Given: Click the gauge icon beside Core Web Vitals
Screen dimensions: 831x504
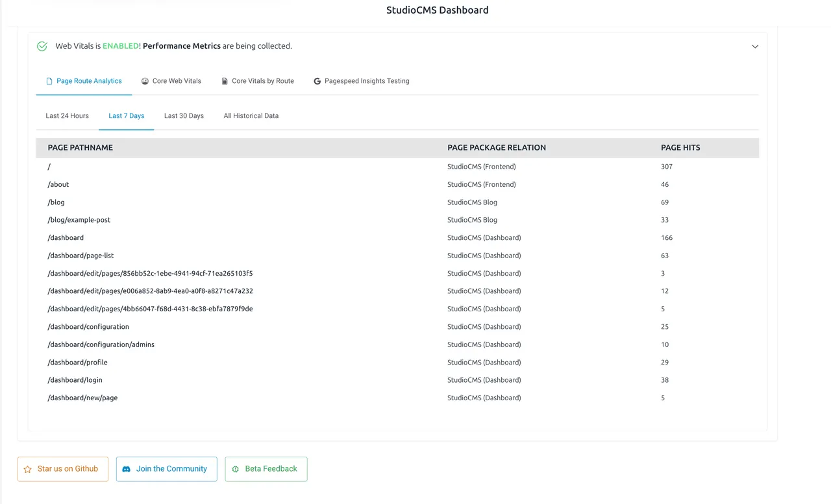Looking at the screenshot, I should pyautogui.click(x=145, y=81).
